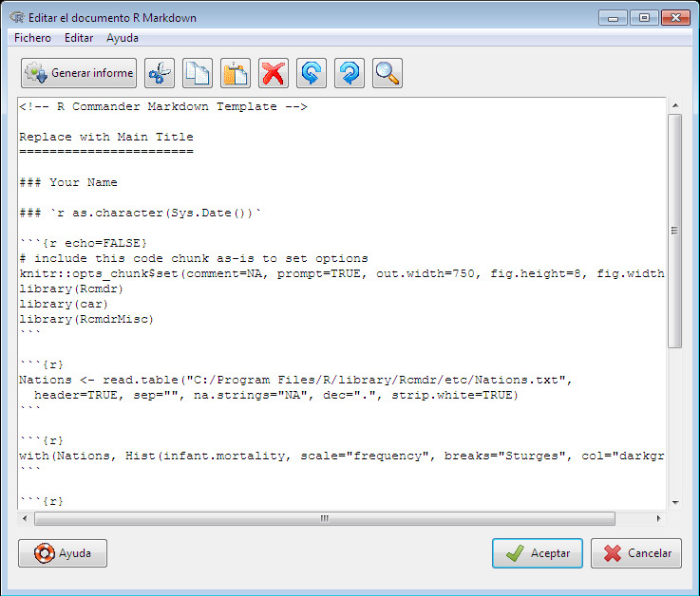
Task: Click the '### Your Name' line
Action: 68,182
